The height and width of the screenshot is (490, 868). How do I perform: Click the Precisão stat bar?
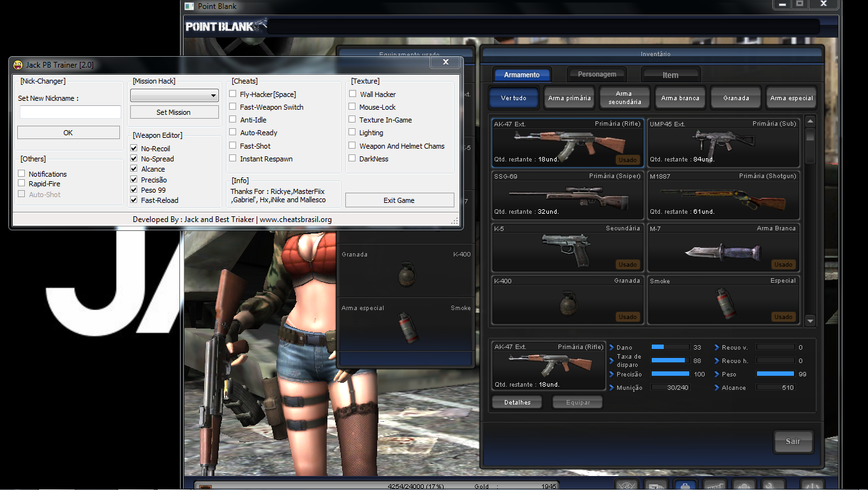pyautogui.click(x=670, y=374)
